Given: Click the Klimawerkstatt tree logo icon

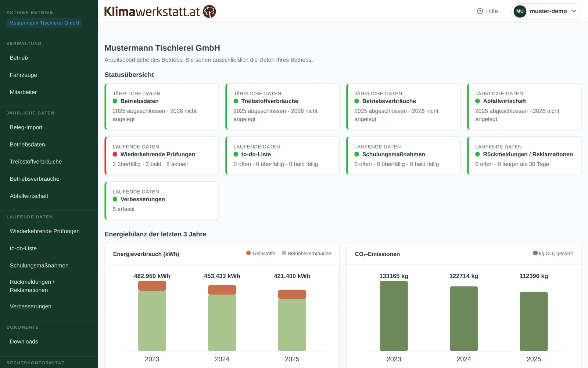Looking at the screenshot, I should pos(209,11).
